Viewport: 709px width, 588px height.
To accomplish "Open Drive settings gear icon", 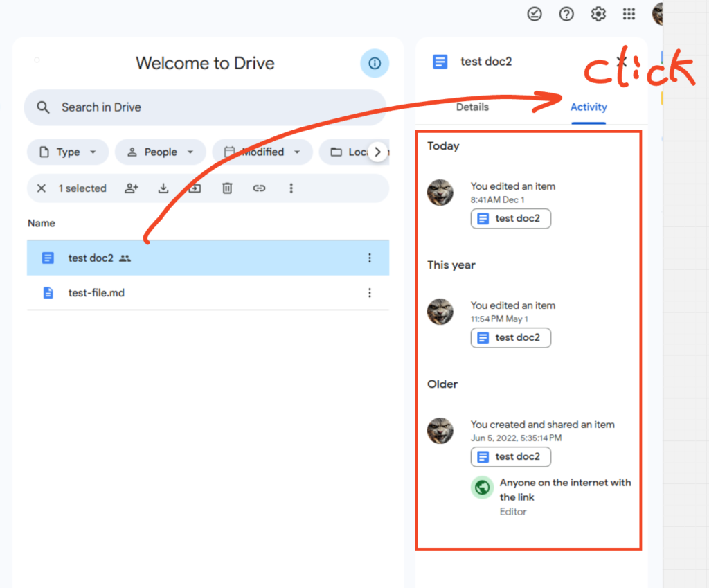I will (x=598, y=14).
